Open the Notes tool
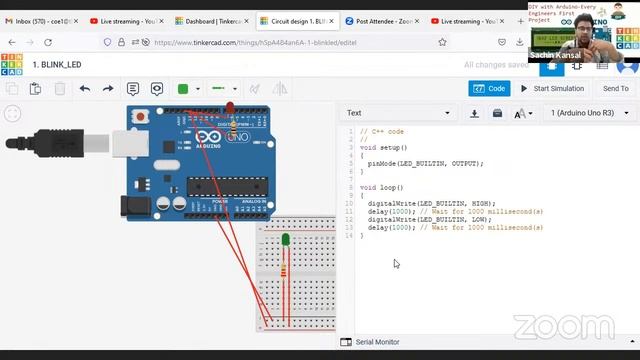 click(x=133, y=89)
